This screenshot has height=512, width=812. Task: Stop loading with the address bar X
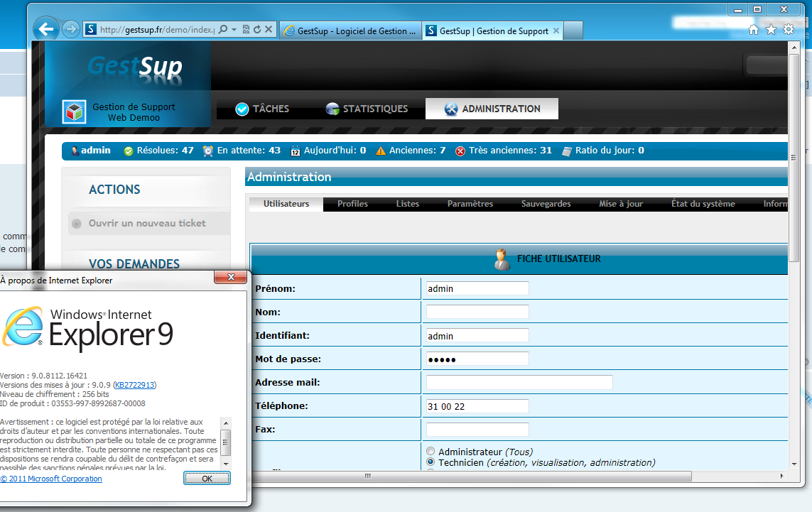(x=269, y=30)
